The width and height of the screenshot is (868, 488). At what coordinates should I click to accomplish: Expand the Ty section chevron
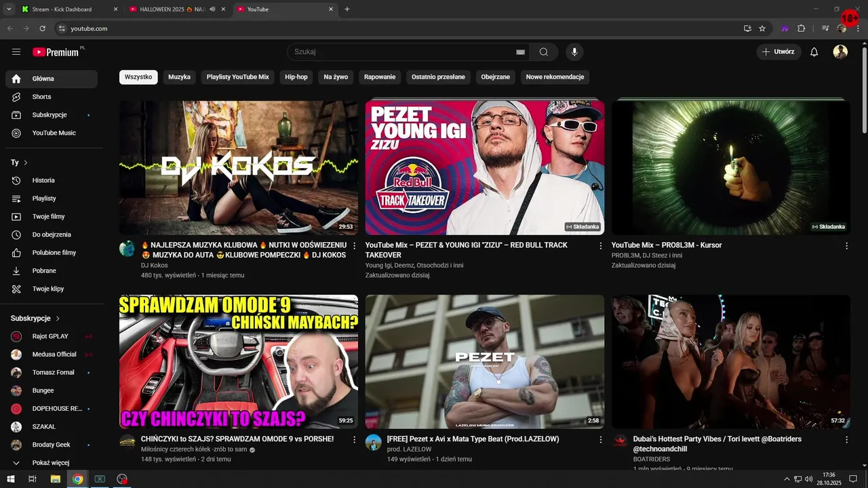26,163
